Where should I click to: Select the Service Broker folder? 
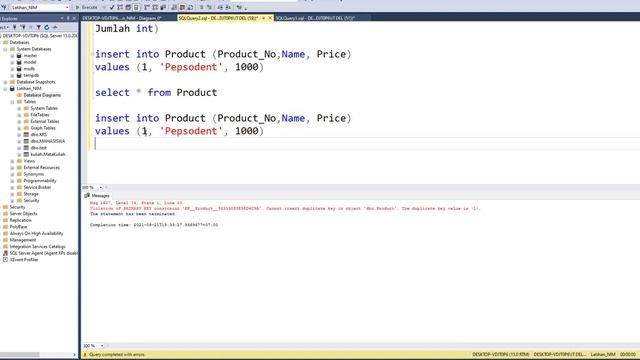pos(37,187)
